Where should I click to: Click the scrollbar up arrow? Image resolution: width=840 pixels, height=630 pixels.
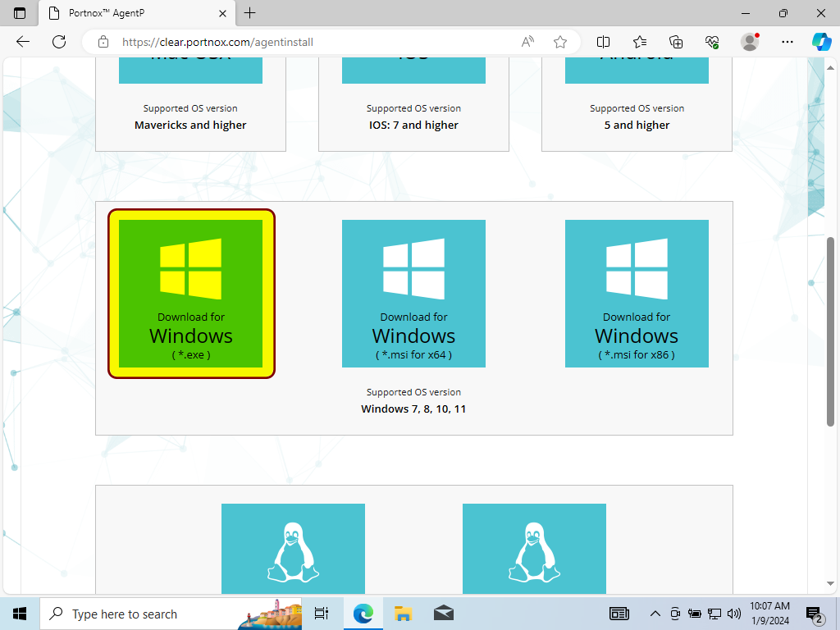click(830, 67)
